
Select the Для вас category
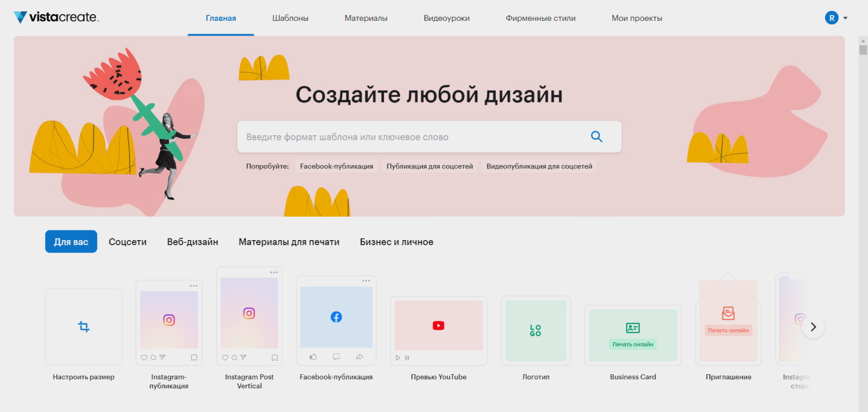71,242
